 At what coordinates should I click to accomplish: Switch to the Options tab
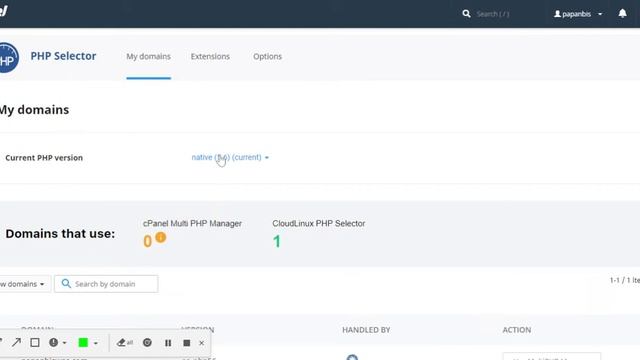click(x=267, y=56)
